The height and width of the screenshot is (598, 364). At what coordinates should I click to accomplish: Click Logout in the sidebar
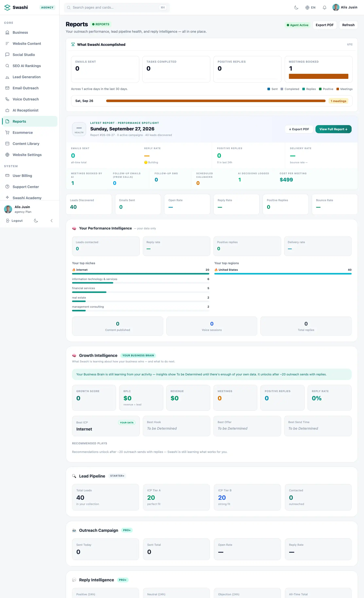click(14, 221)
